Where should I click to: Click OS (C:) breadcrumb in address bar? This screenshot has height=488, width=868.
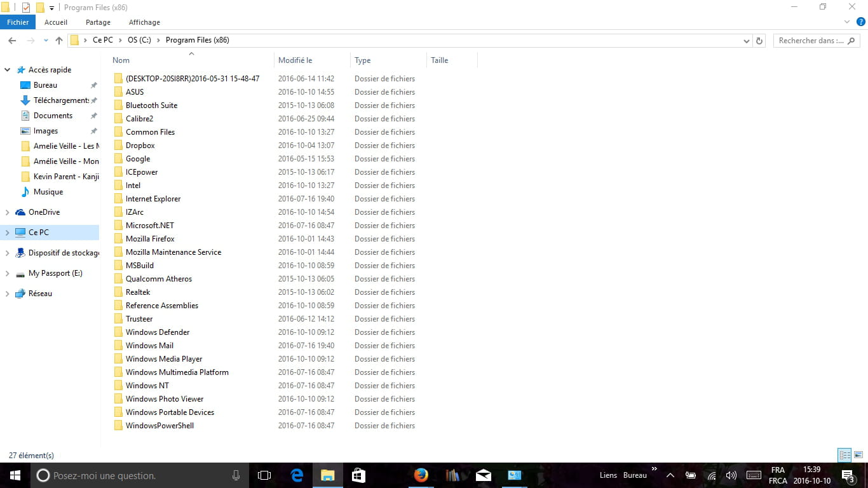pos(140,40)
